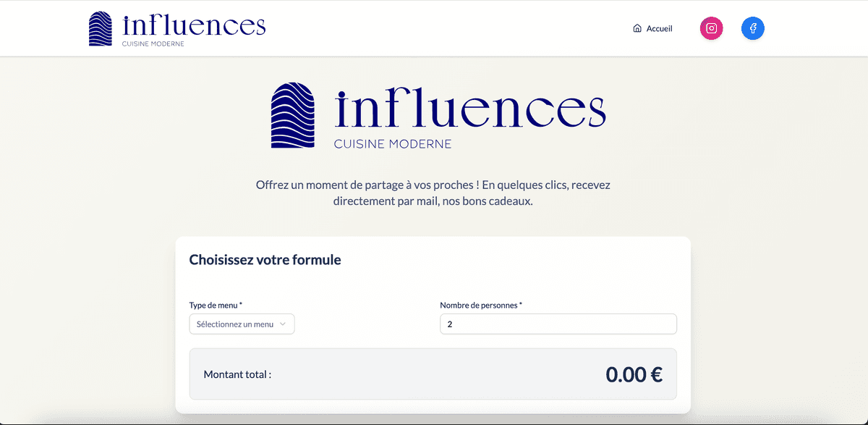The height and width of the screenshot is (425, 868).
Task: Open the Instagram page via pink icon
Action: [x=712, y=29]
